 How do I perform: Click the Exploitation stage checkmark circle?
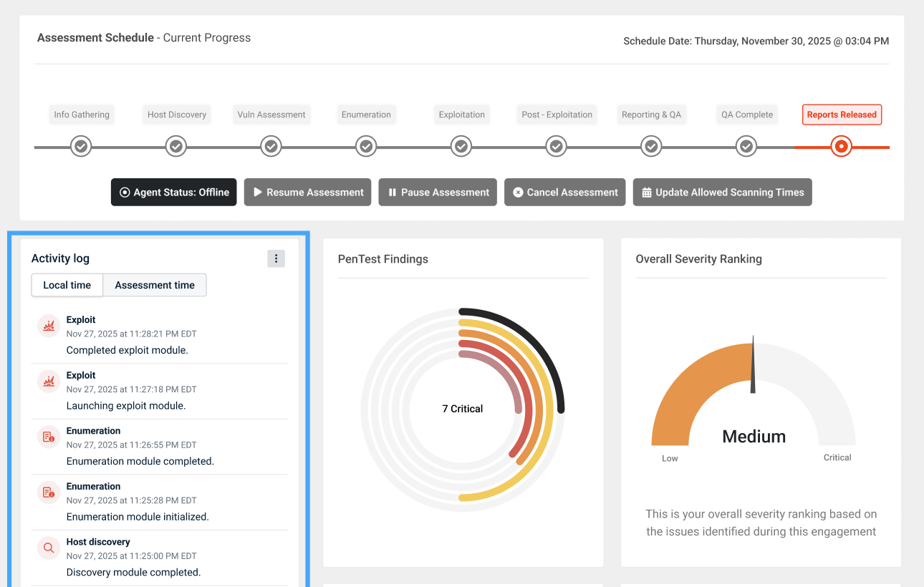click(x=461, y=147)
